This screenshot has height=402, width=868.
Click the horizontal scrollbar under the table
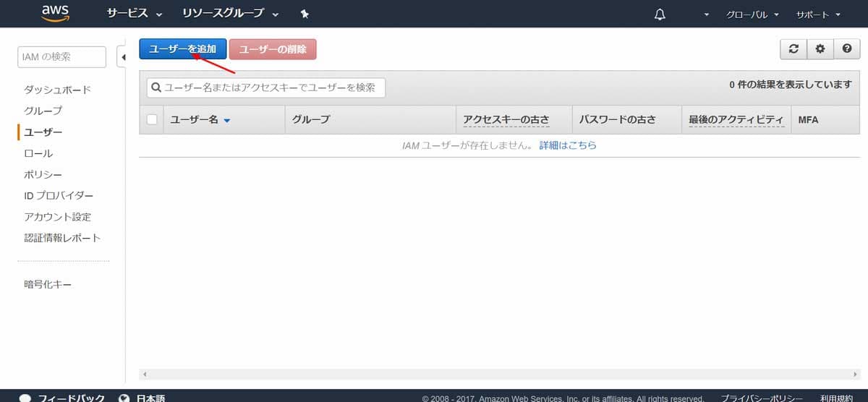click(499, 375)
